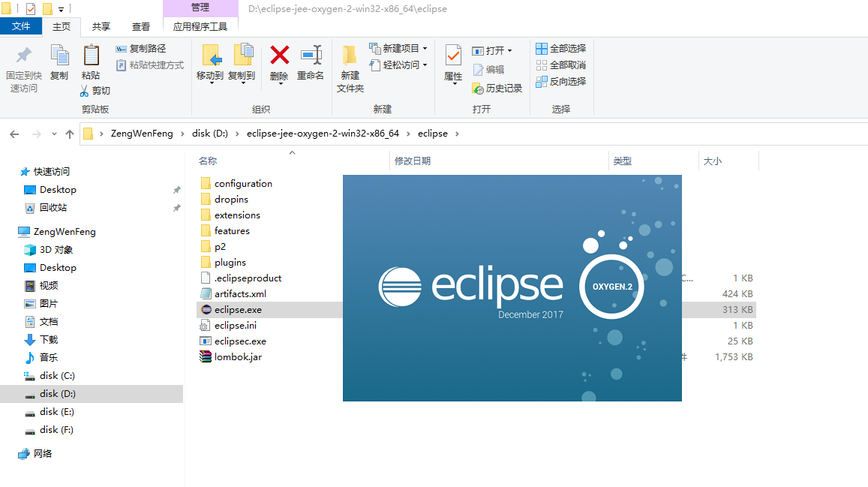Click the Manage (管理) contextual tab
868x487 pixels.
[200, 8]
